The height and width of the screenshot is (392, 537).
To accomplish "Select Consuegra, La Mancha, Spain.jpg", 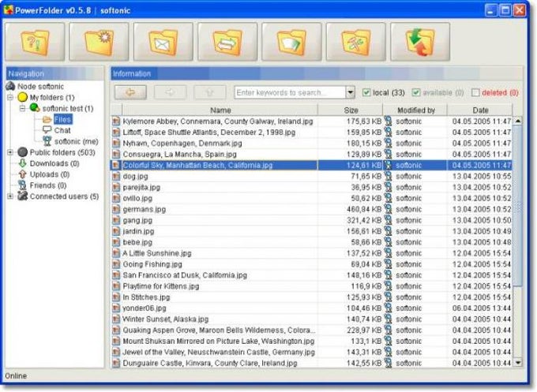I will click(311, 154).
